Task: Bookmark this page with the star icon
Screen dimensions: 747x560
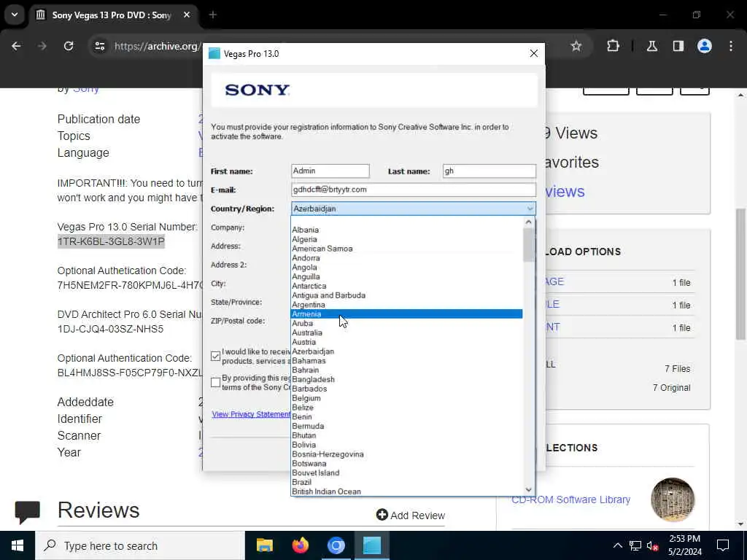Action: 576,46
